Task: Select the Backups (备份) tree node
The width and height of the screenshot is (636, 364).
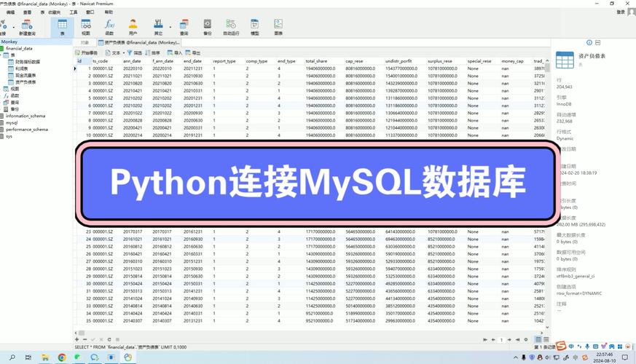Action: pyautogui.click(x=15, y=109)
